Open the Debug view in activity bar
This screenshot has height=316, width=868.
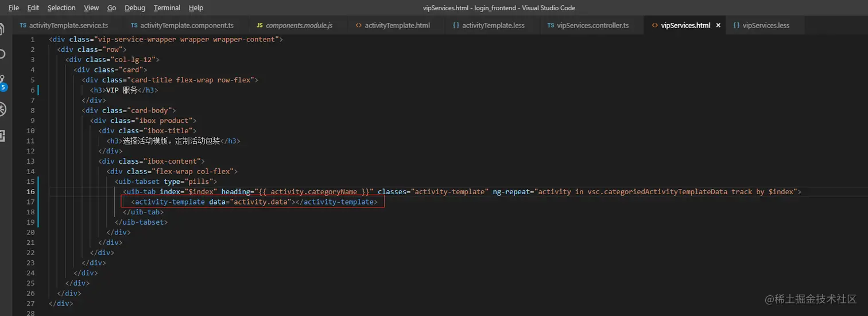pos(2,109)
